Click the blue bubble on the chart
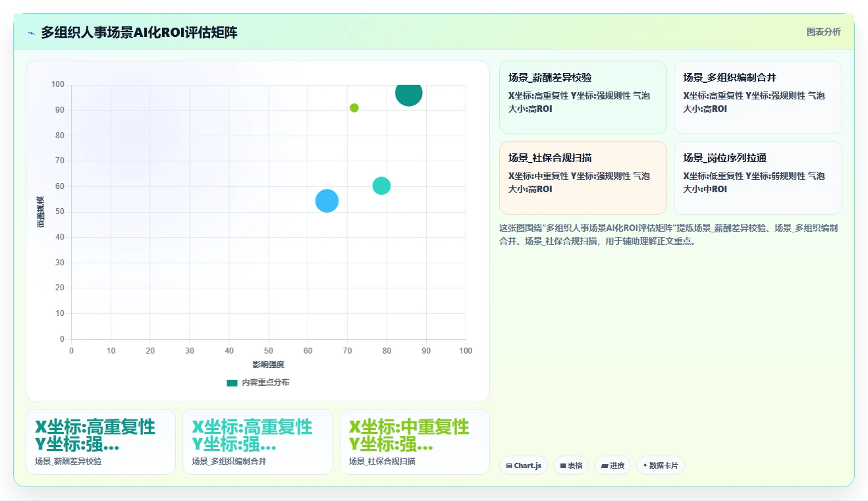This screenshot has height=501, width=868. pyautogui.click(x=327, y=201)
